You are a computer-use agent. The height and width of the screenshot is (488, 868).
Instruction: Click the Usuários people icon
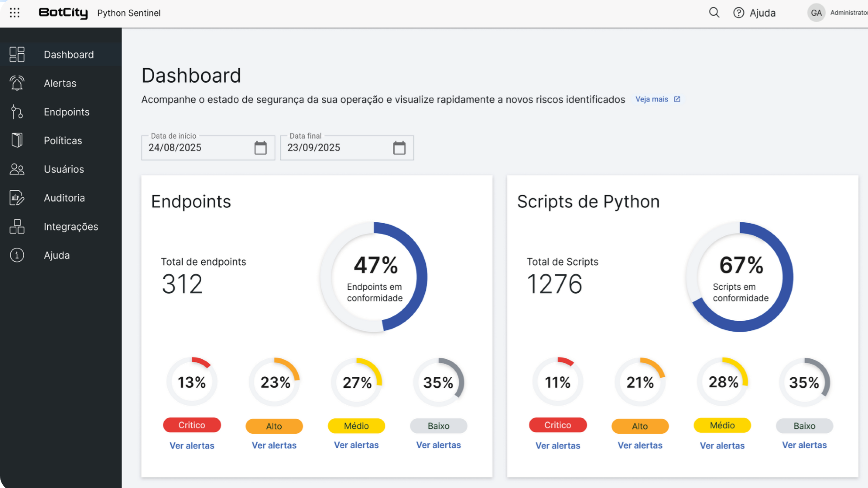point(17,169)
